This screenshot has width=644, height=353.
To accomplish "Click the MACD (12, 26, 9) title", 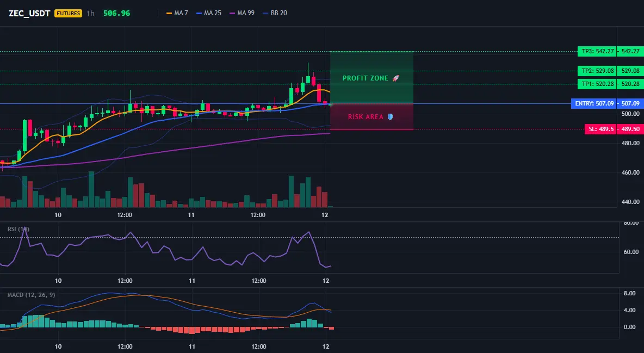I will tap(31, 295).
